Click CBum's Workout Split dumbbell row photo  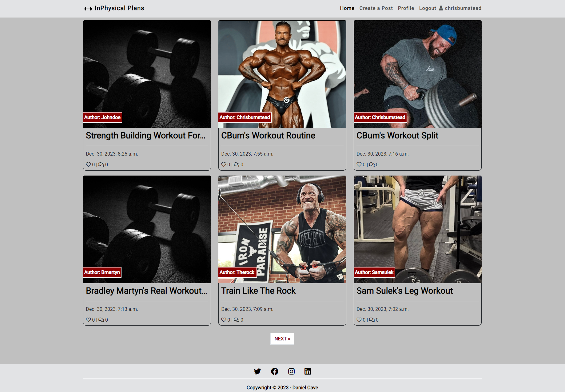(418, 74)
